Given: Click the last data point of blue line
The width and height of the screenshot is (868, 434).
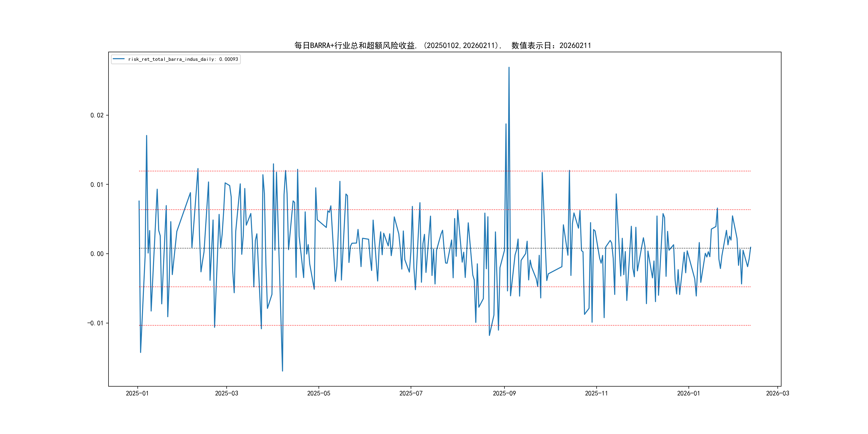Looking at the screenshot, I should pyautogui.click(x=750, y=247).
